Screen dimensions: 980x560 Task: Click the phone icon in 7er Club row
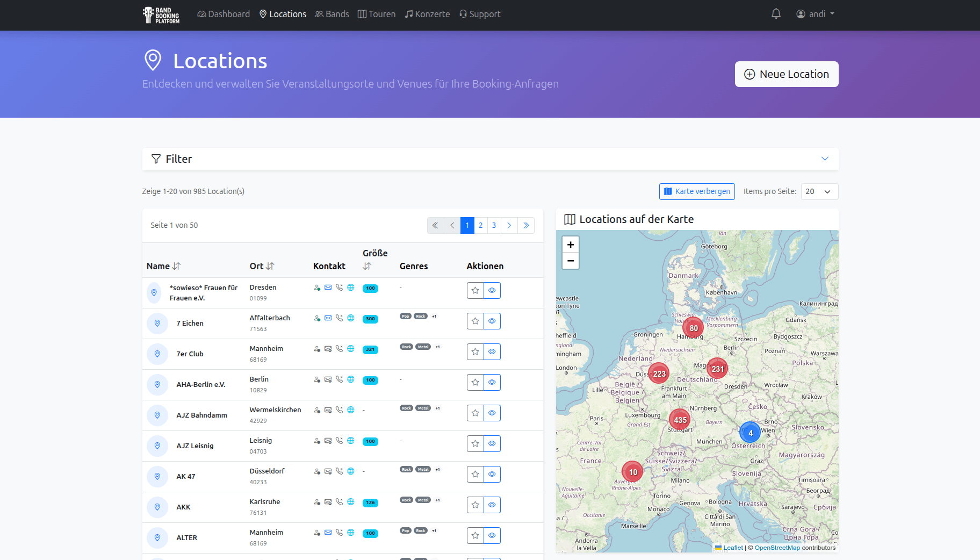tap(339, 349)
